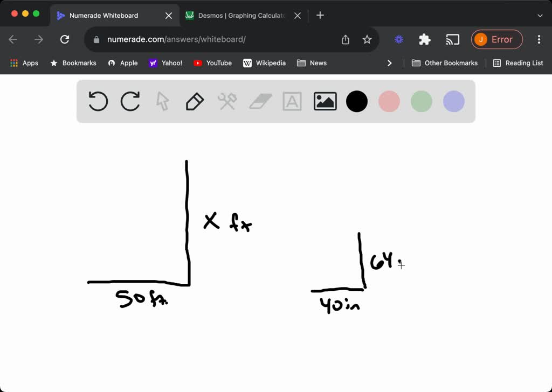Pick the lavender blue color swatch
Viewport: 552px width, 392px height.
pyautogui.click(x=454, y=101)
